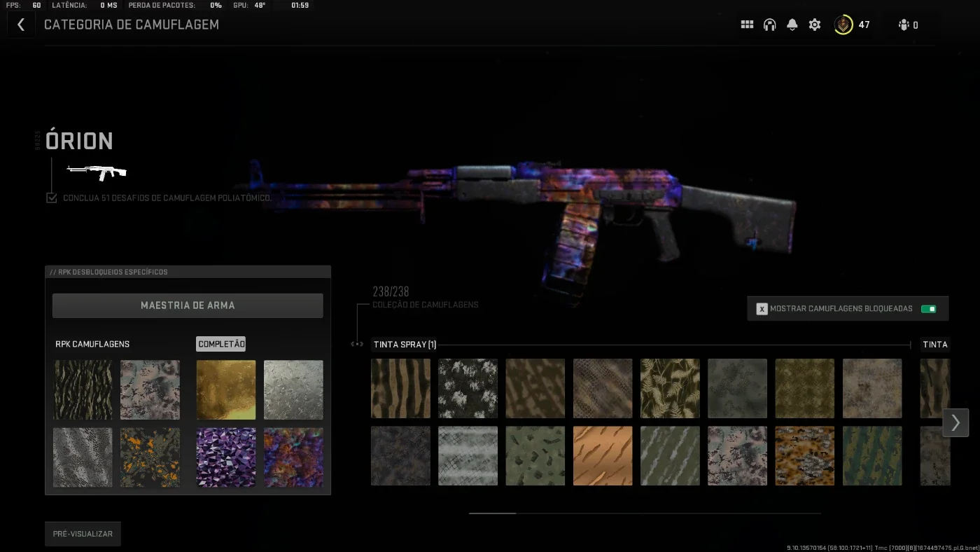This screenshot has width=980, height=552.
Task: Select the brown snakeskin net camo
Action: click(603, 389)
